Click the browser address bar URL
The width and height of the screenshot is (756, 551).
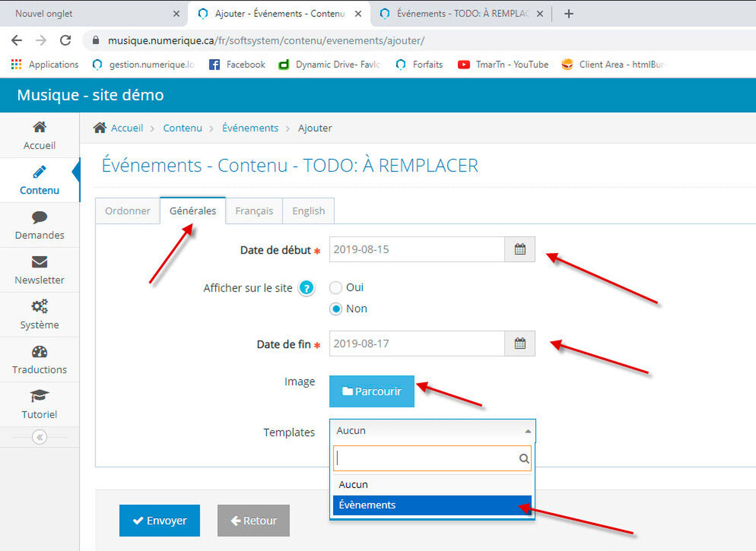pyautogui.click(x=266, y=40)
